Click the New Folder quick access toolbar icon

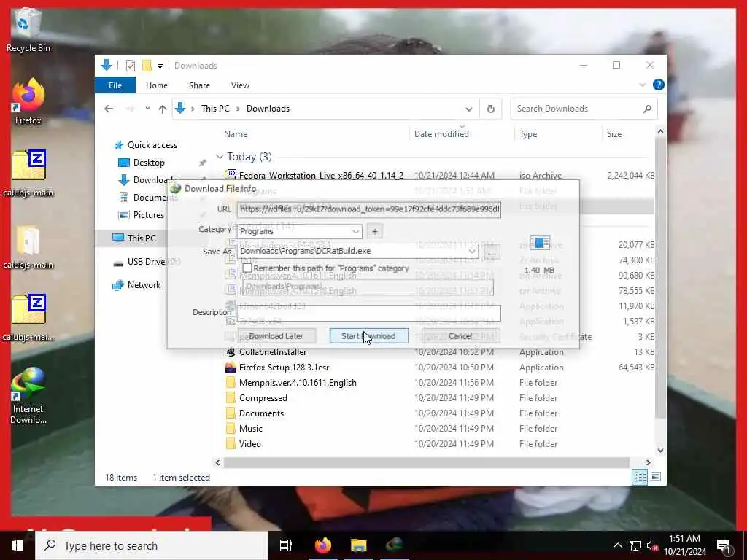[147, 65]
